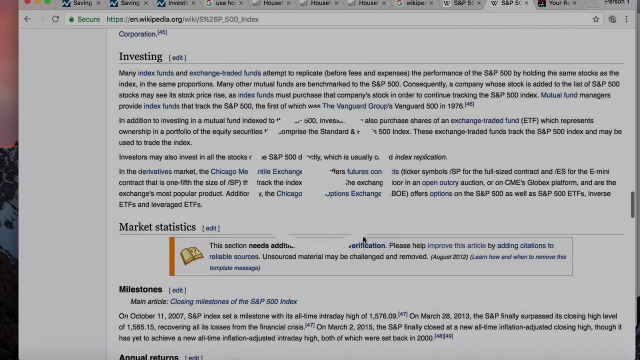Close the 'Your Re' tab

[574, 3]
